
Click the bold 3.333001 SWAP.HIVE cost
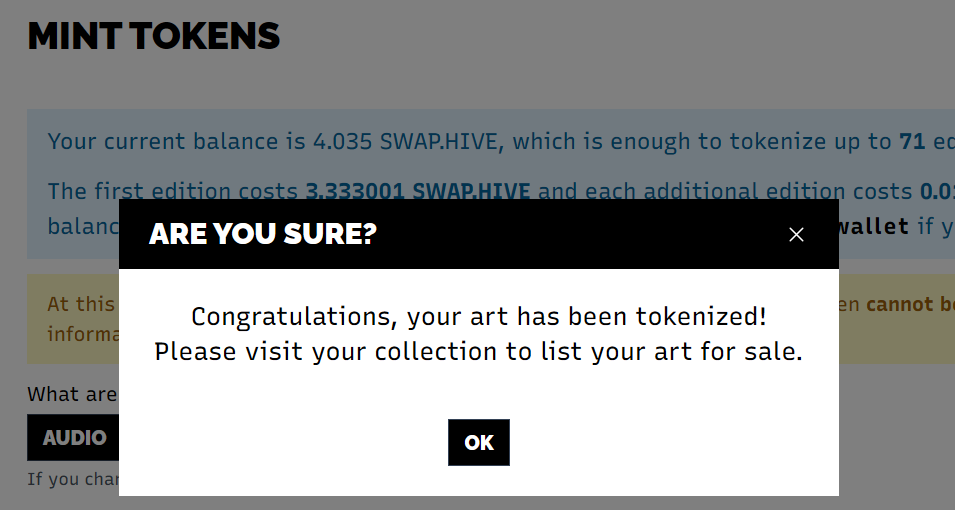(x=417, y=191)
